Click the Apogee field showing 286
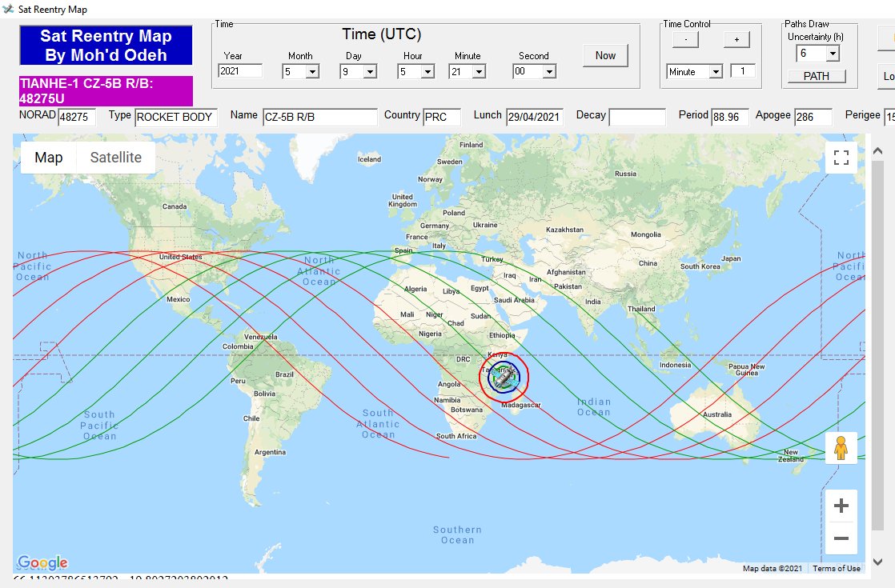895x588 pixels. [x=813, y=117]
